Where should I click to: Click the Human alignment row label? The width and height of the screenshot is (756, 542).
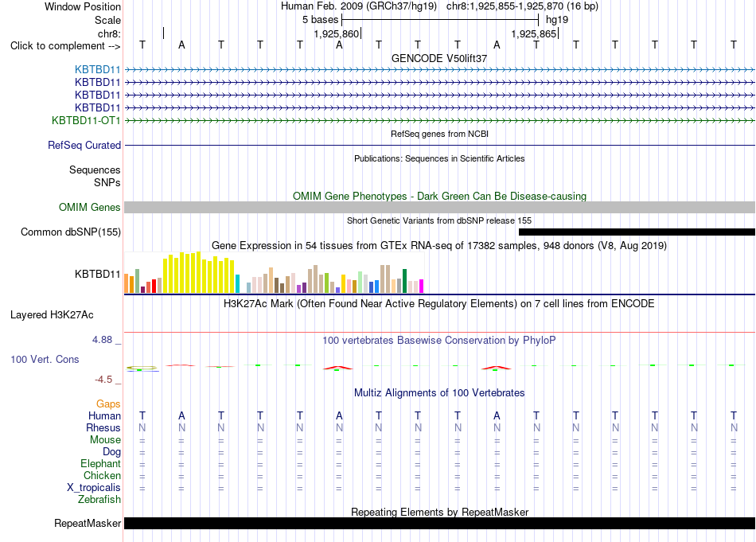coord(104,415)
